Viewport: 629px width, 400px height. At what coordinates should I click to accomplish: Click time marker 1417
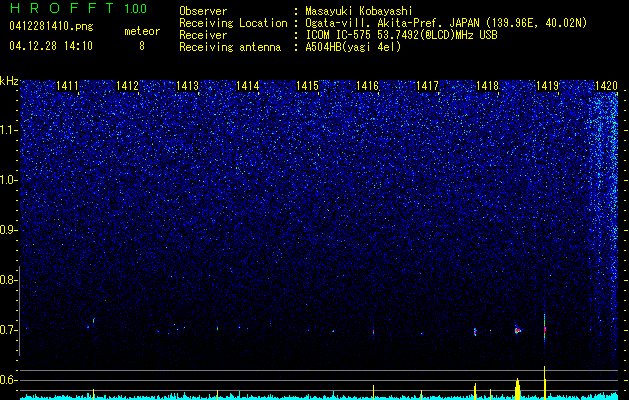427,85
